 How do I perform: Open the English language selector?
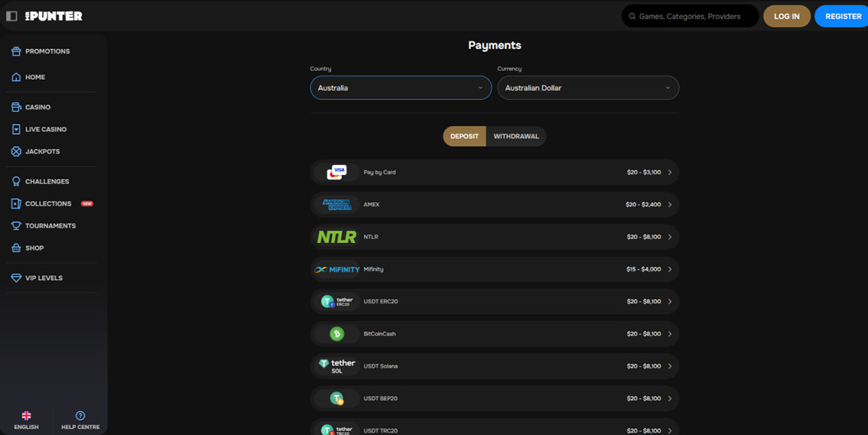[x=26, y=420]
